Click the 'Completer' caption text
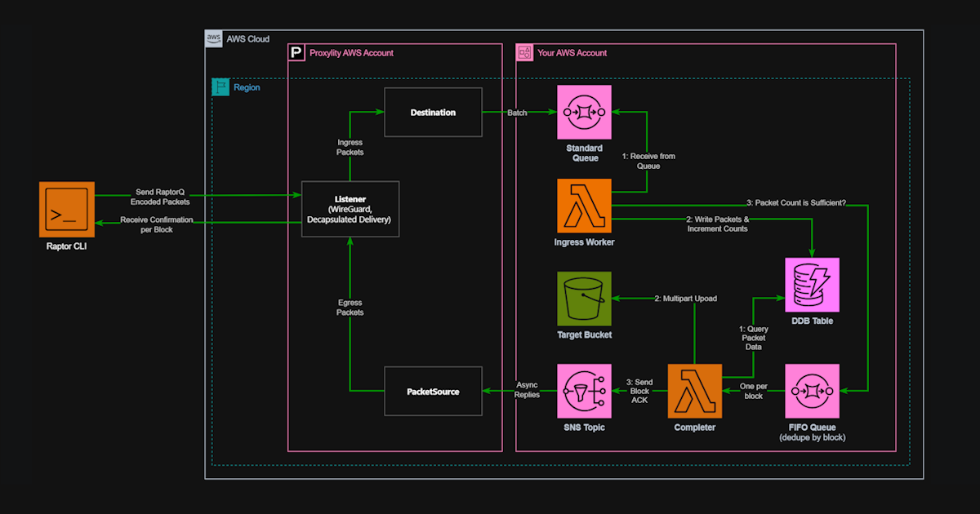The height and width of the screenshot is (514, 980). pos(695,428)
